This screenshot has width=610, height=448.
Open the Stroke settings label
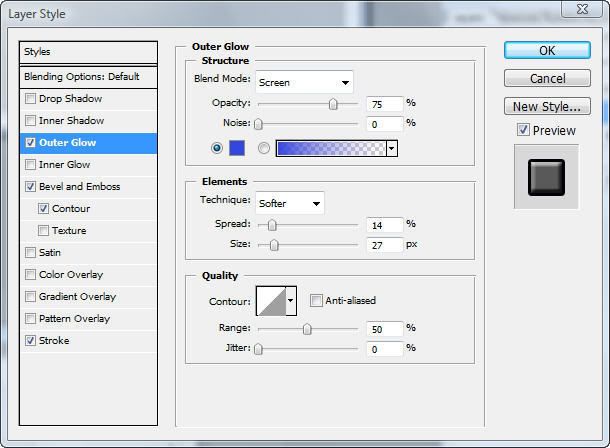pyautogui.click(x=54, y=341)
